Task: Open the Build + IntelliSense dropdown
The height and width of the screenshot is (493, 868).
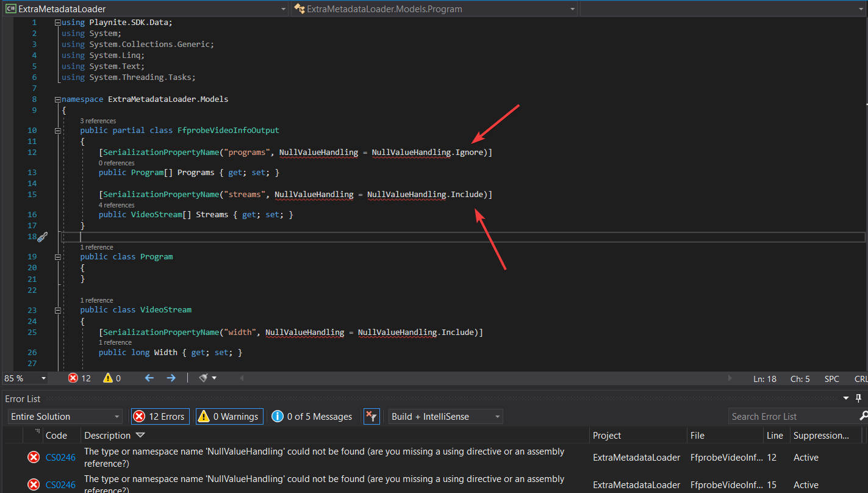Action: tap(445, 416)
